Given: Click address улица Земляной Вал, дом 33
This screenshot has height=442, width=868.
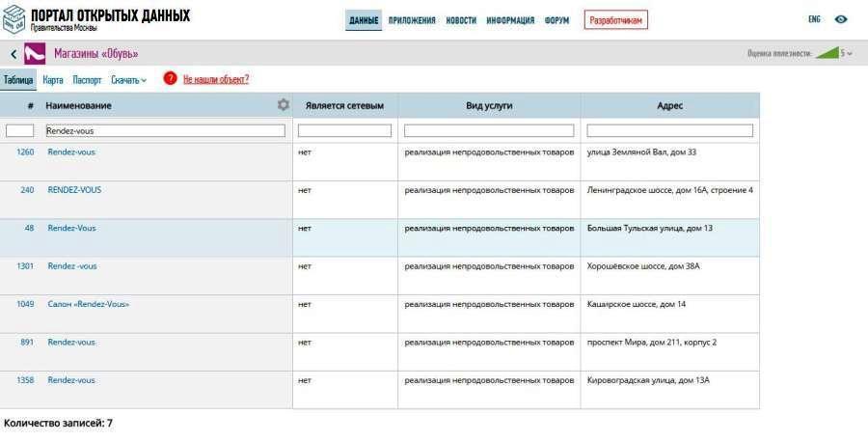Looking at the screenshot, I should [x=641, y=152].
